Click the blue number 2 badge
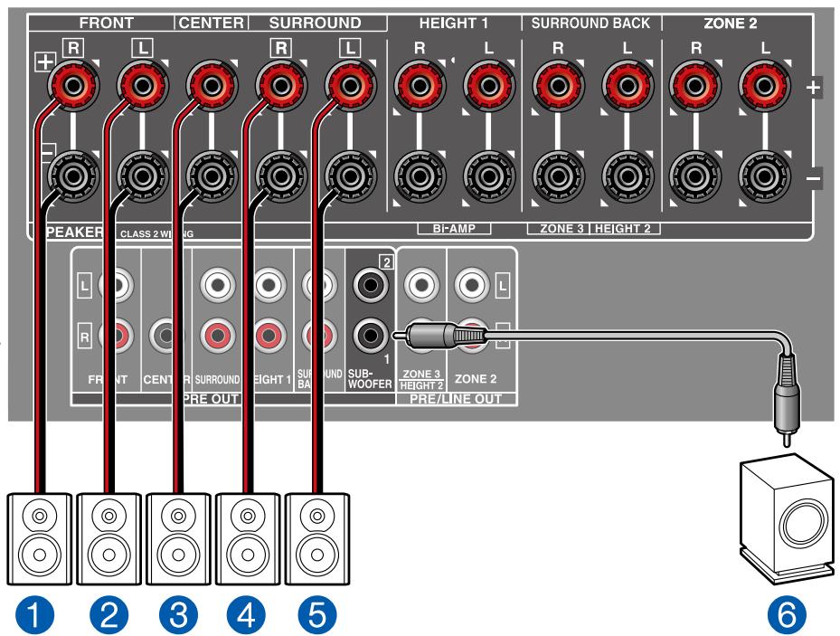The height and width of the screenshot is (636, 840). (x=109, y=614)
